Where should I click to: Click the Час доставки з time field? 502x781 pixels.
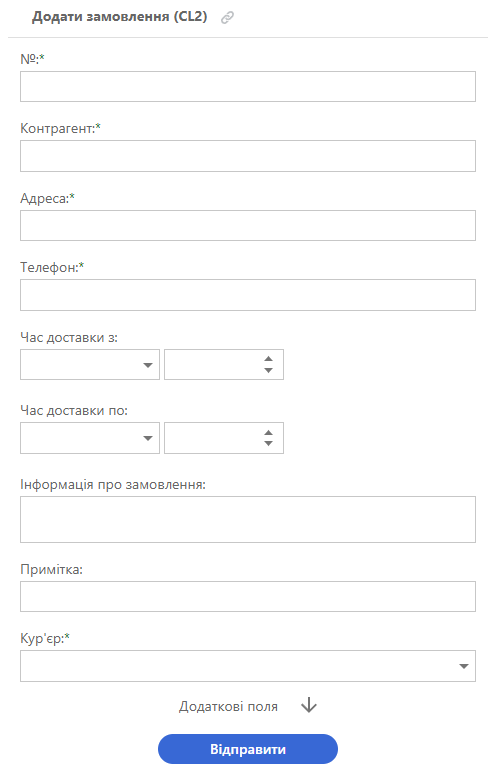click(x=213, y=365)
